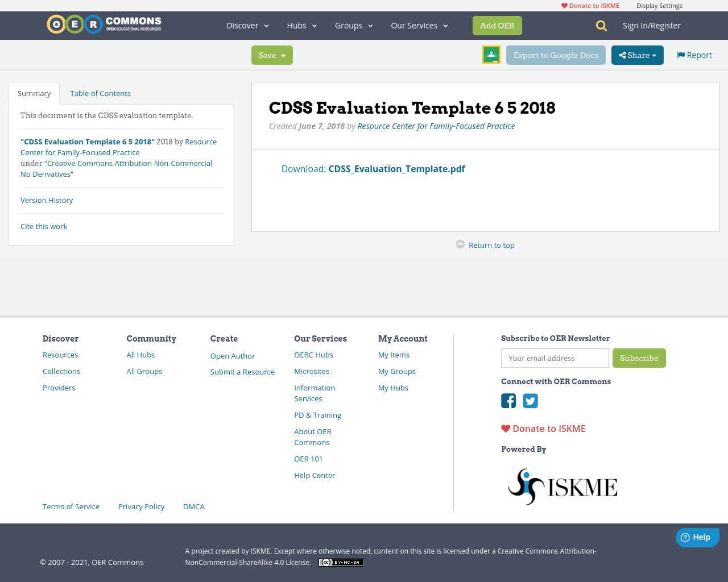The image size is (728, 582).
Task: Open the Version History link
Action: click(47, 200)
